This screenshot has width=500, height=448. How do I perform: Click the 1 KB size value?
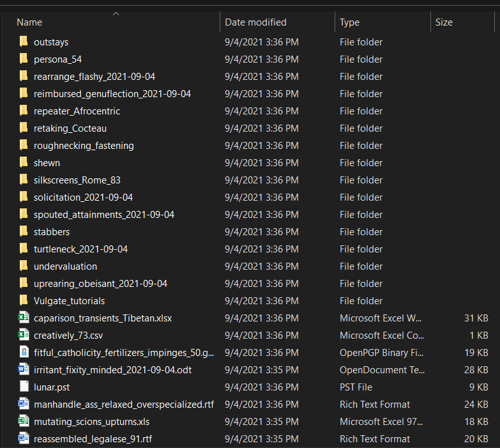click(x=479, y=336)
